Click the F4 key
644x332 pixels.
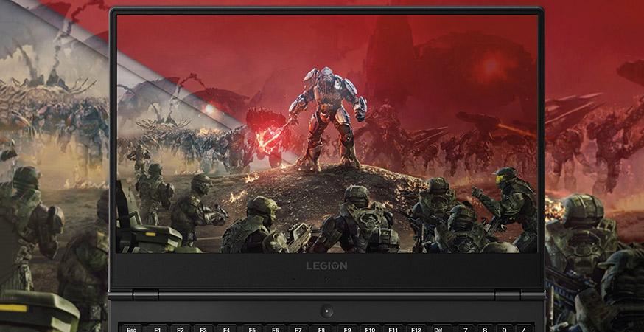(x=227, y=329)
